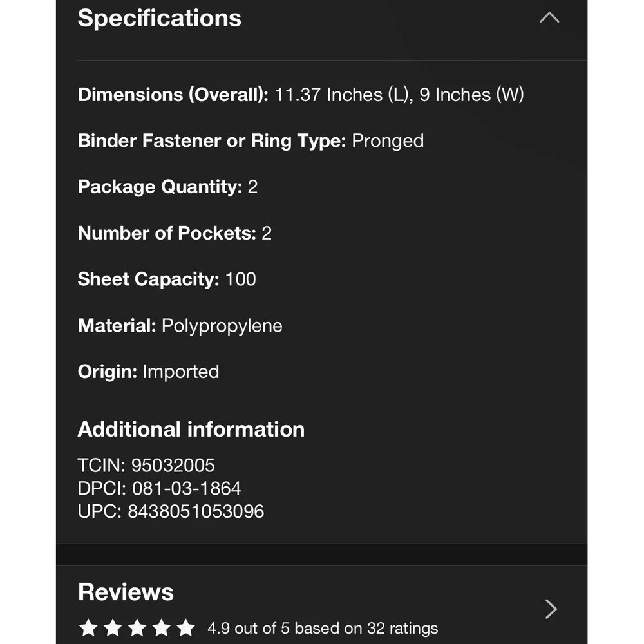The height and width of the screenshot is (644, 644).
Task: Select the TCIN number 95032005
Action: (x=173, y=466)
